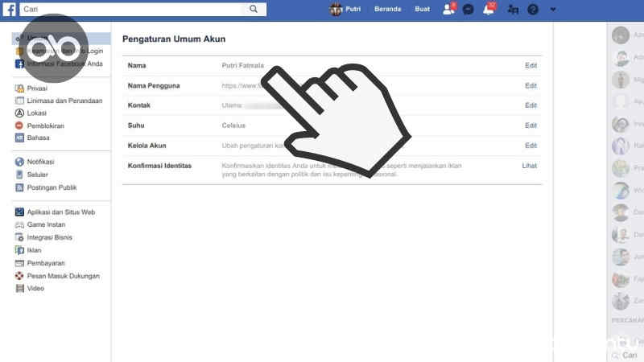Edit the Suhu row
The height and width of the screenshot is (362, 644).
tap(530, 125)
